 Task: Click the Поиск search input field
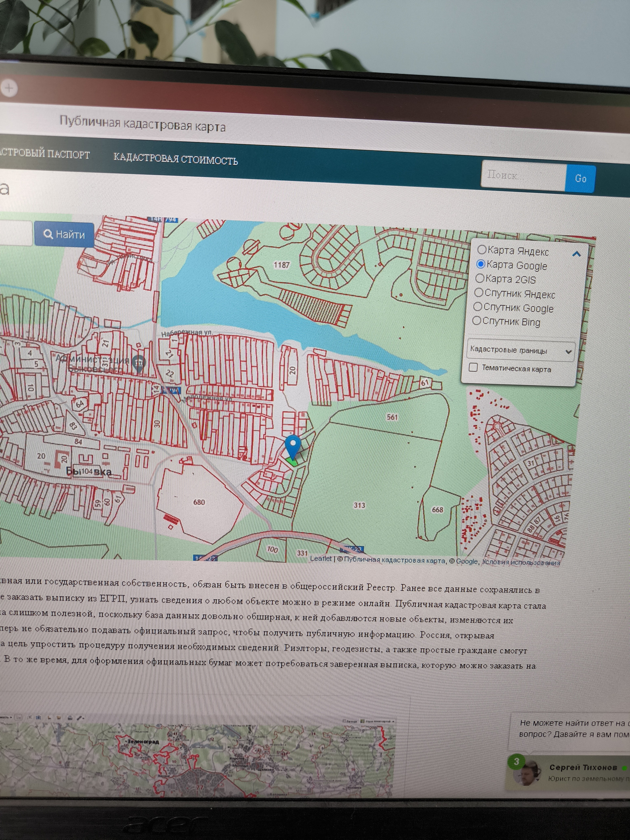(x=523, y=176)
